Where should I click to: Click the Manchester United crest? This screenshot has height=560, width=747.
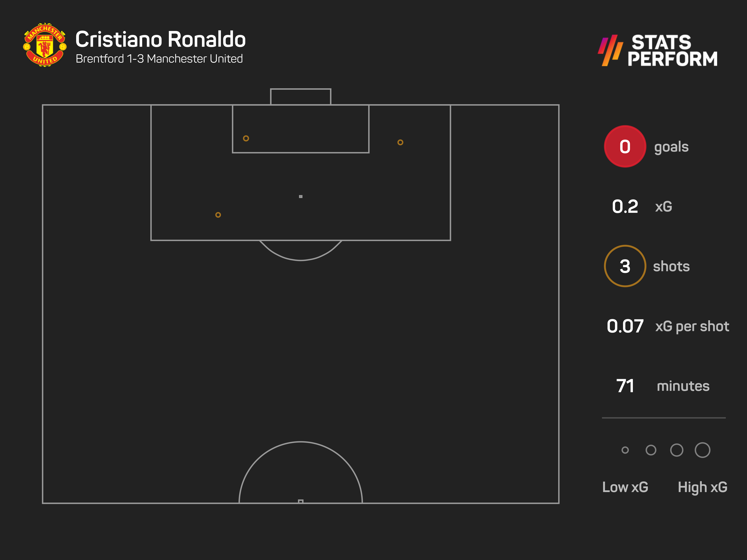pos(45,45)
